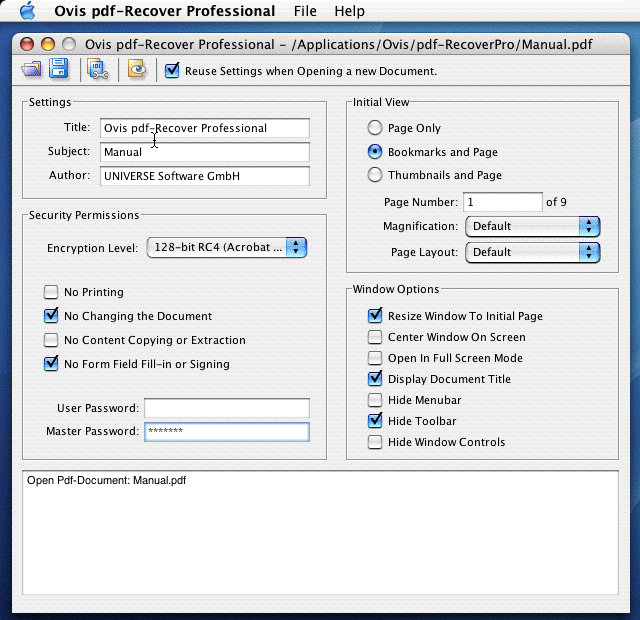
Task: Enable Hide Window Controls checkbox
Action: pos(375,442)
